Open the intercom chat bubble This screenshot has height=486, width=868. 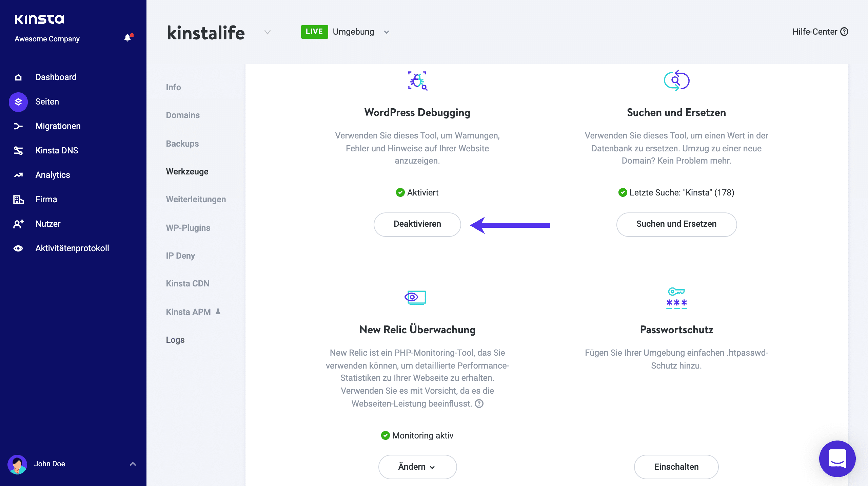click(837, 459)
